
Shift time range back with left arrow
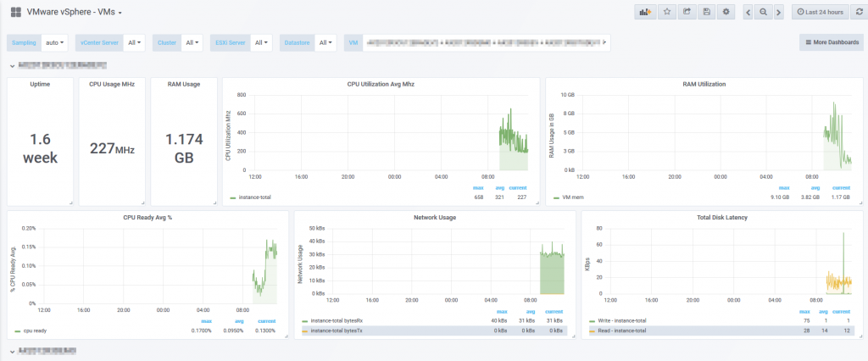click(748, 12)
